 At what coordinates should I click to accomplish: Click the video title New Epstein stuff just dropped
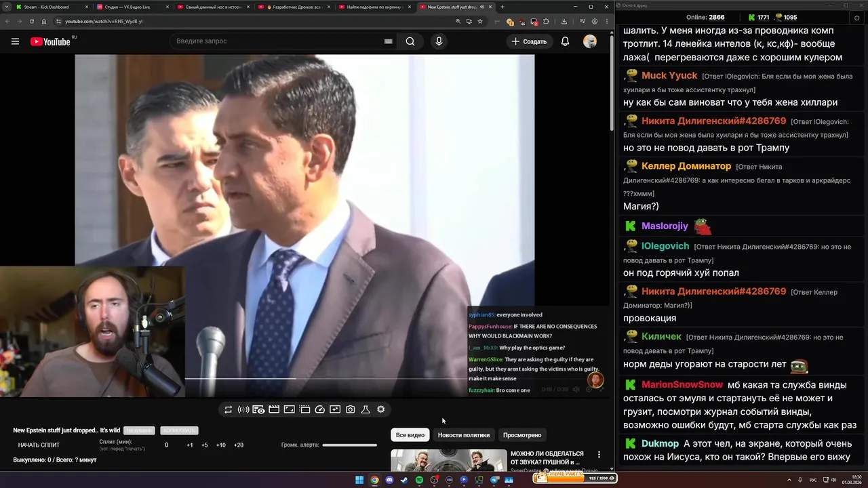[x=66, y=430]
